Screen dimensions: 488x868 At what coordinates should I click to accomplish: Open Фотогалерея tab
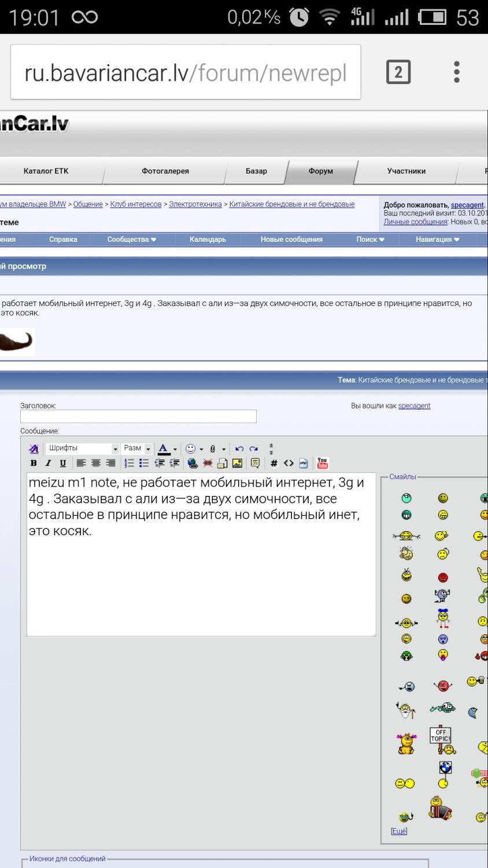pyautogui.click(x=165, y=171)
